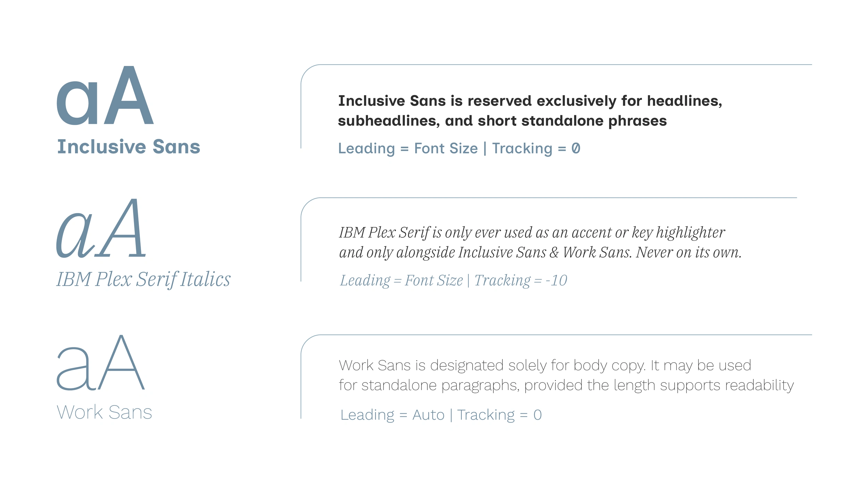Click the 'Leading = Auto' specification text

[x=392, y=415]
